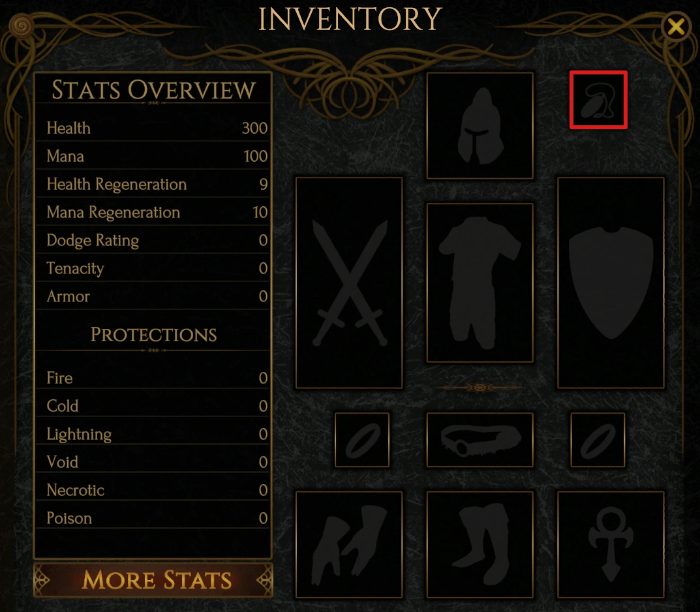
Task: Select the left ring slot
Action: [x=362, y=440]
